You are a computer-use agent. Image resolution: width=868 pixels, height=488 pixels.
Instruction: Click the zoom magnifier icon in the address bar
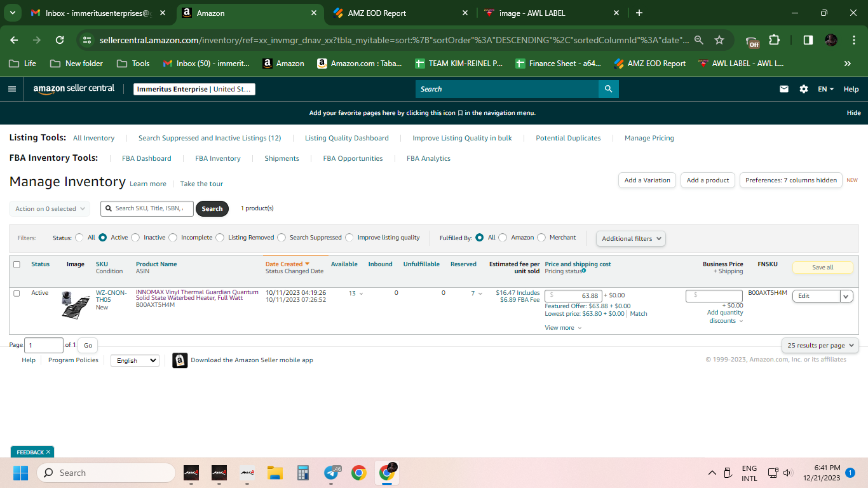coord(699,40)
